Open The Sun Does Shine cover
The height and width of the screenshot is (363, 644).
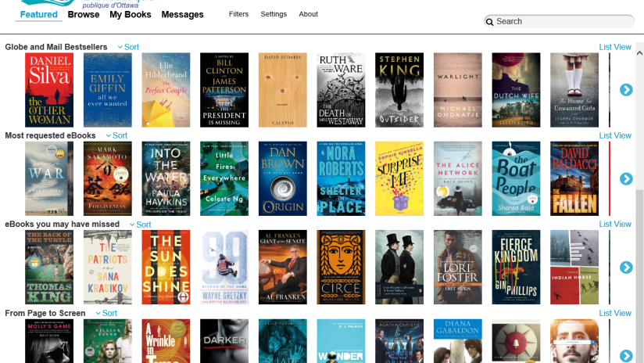pos(166,268)
